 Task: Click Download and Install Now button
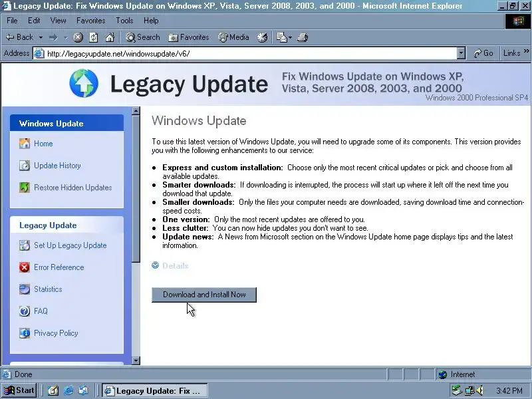(204, 295)
